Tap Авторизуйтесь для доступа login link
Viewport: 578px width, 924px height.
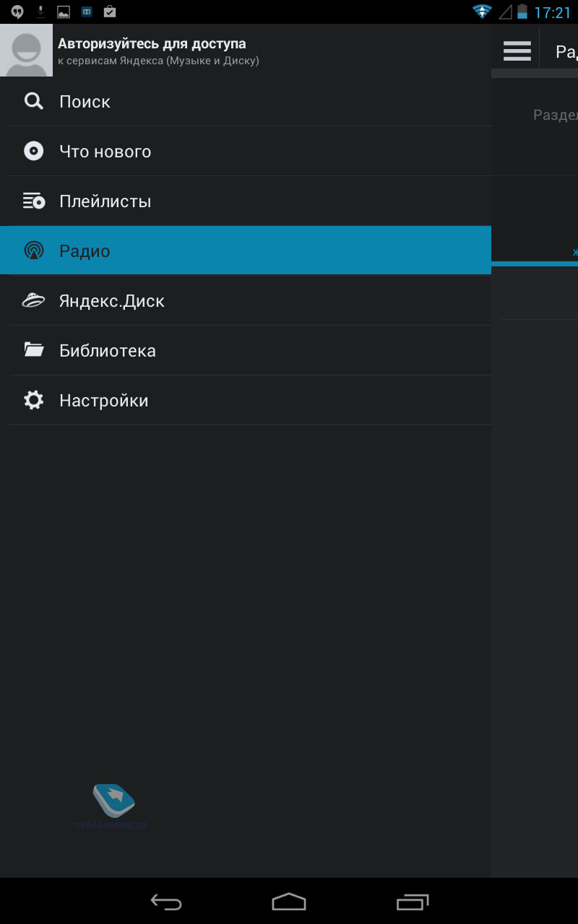coord(152,45)
